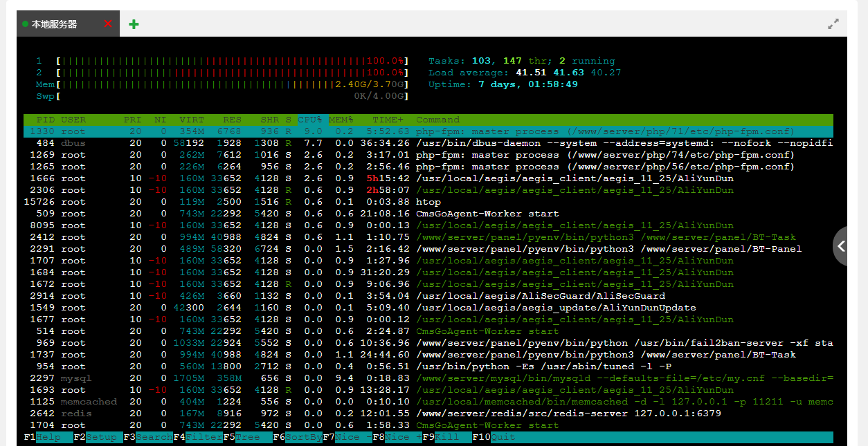Select the AliYunDun row with PID 1666
The height and width of the screenshot is (446, 868).
(428, 178)
